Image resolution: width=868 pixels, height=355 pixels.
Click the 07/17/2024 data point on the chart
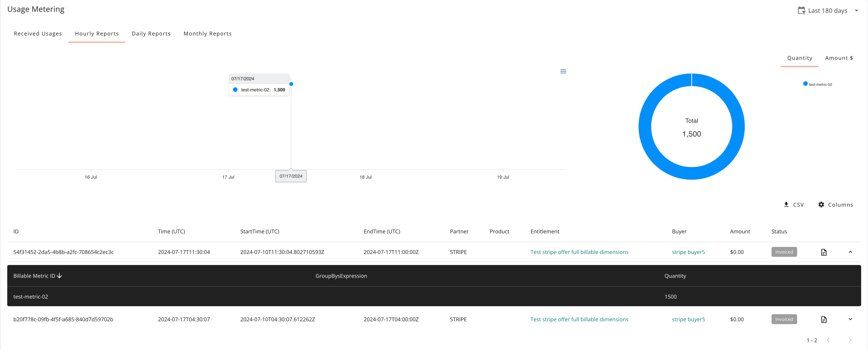(291, 84)
